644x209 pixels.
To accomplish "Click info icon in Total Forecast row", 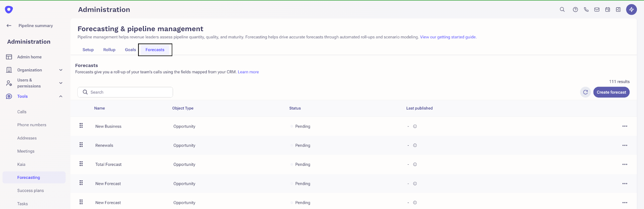I will [415, 164].
